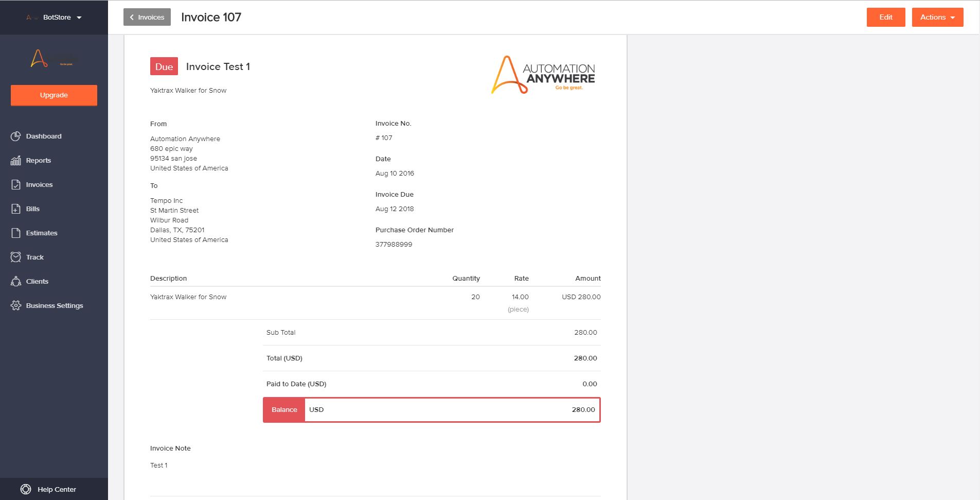Viewport: 980px width, 500px height.
Task: Click the due date Aug 12 2018
Action: pyautogui.click(x=395, y=209)
